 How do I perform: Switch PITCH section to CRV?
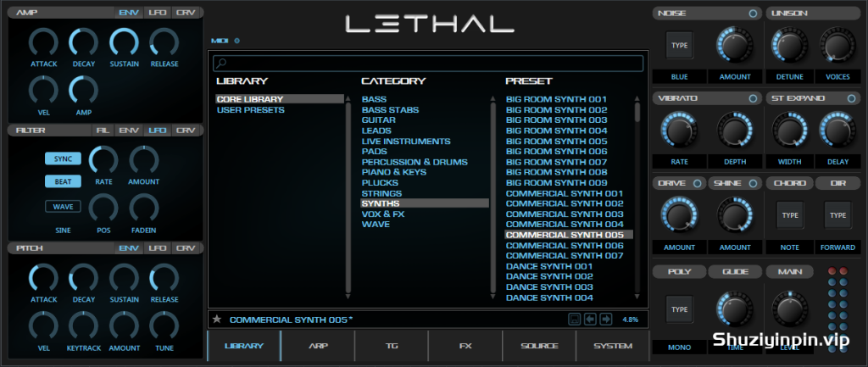click(x=186, y=248)
